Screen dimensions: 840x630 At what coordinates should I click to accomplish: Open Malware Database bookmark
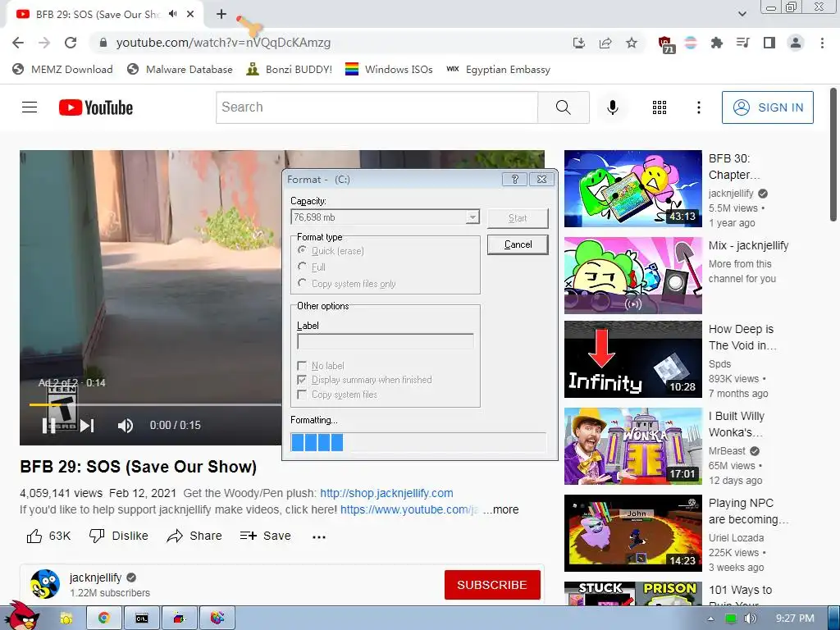point(180,69)
